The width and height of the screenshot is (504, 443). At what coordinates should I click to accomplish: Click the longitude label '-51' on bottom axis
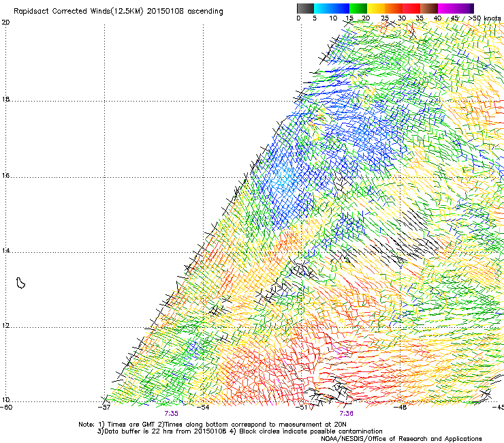302,408
